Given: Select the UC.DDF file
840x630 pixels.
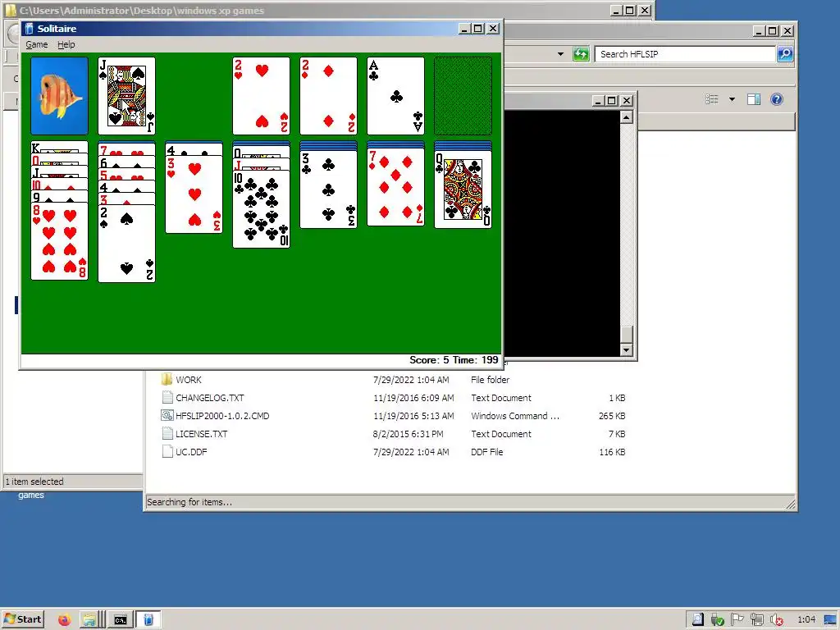Looking at the screenshot, I should (x=394, y=452).
